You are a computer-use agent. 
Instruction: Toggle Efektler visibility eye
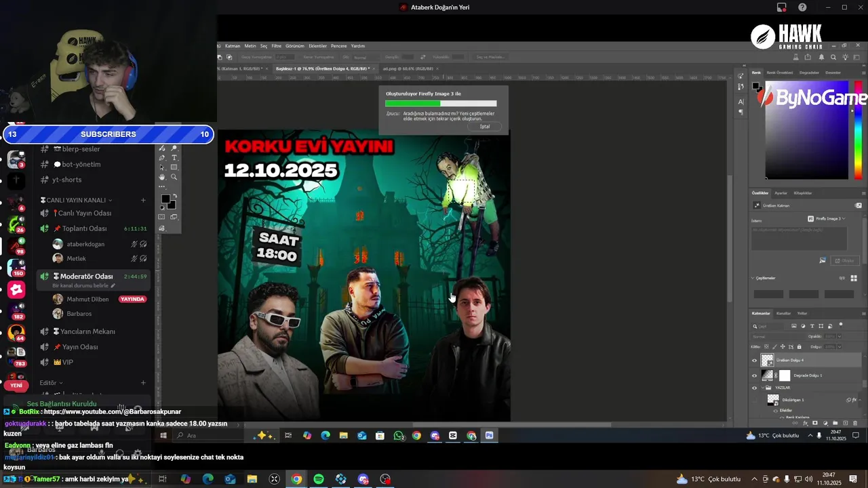coord(776,411)
